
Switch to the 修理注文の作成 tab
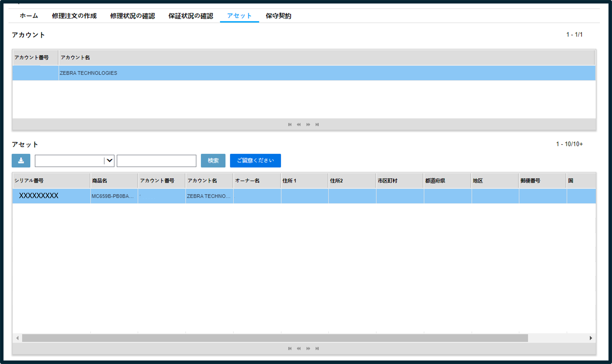click(74, 16)
